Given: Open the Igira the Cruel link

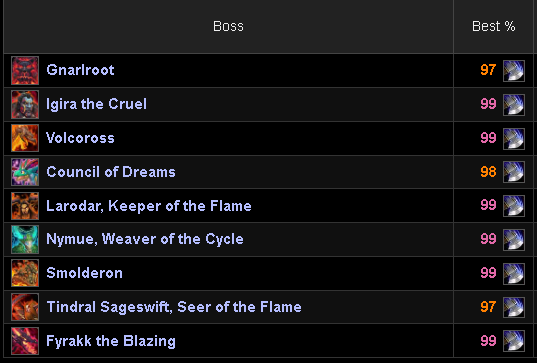Looking at the screenshot, I should click(x=97, y=104).
